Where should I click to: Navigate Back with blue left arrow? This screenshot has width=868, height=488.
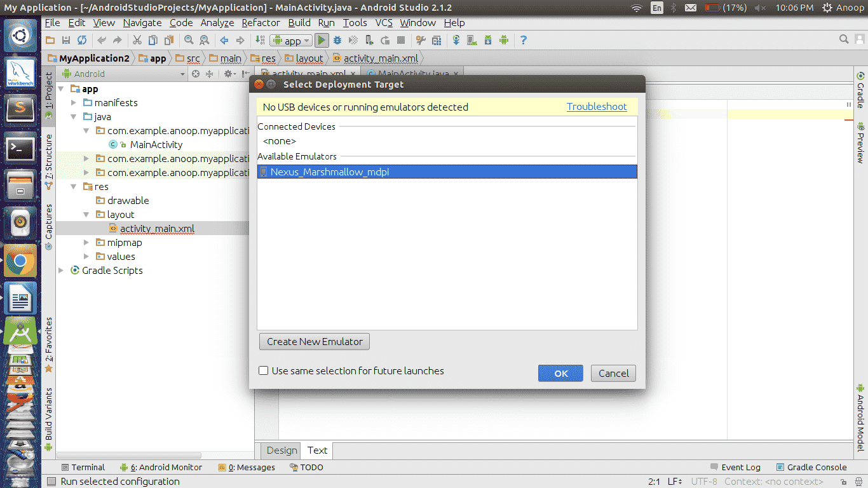[224, 40]
